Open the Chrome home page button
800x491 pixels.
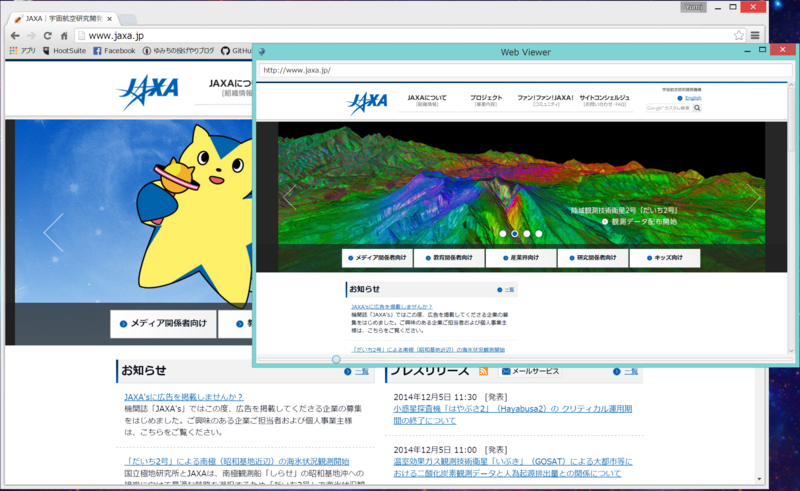[x=64, y=36]
